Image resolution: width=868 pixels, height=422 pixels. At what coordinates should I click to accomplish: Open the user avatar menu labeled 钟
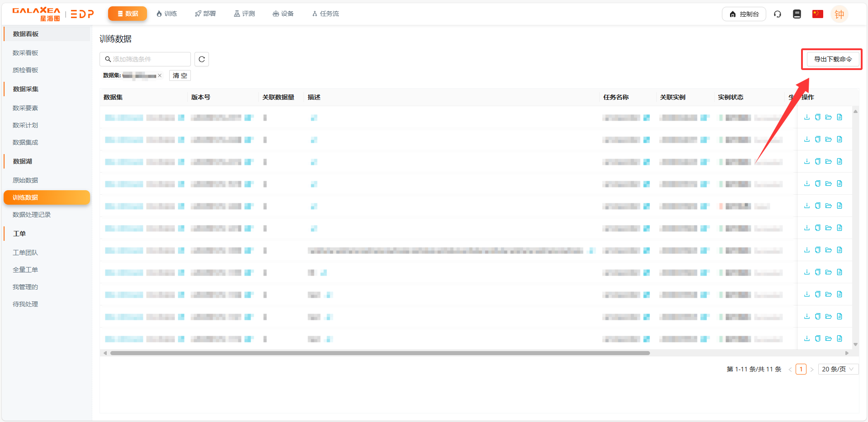840,14
